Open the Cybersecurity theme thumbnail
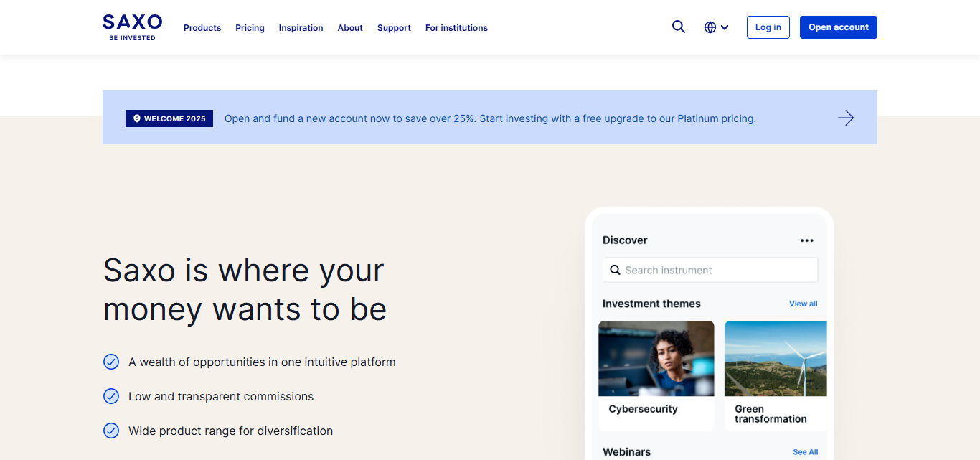Screen dimensions: 980x460 (656, 358)
